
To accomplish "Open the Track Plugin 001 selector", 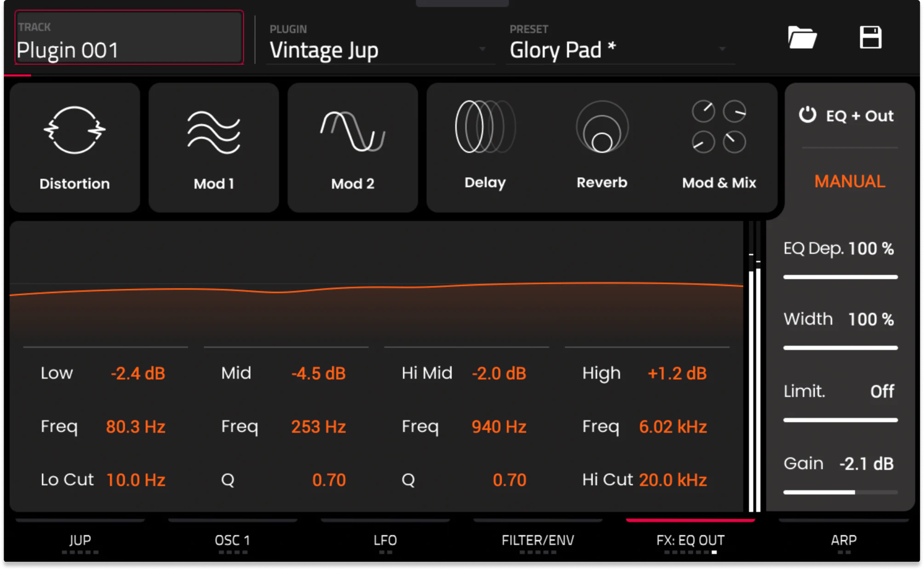I will 129,38.
